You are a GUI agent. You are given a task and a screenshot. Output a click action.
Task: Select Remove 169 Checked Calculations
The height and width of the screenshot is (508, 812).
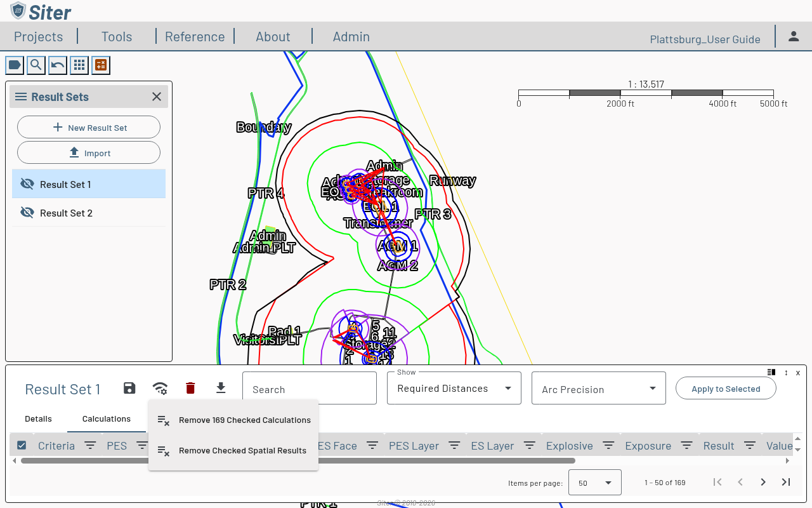coord(233,420)
